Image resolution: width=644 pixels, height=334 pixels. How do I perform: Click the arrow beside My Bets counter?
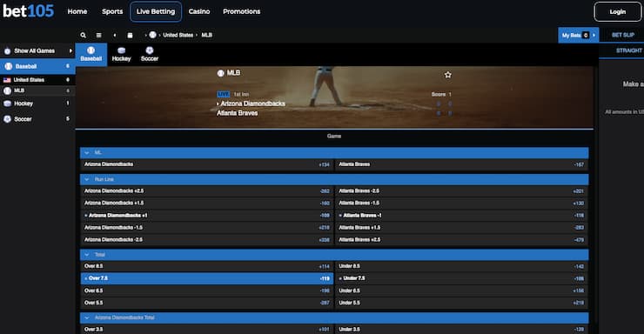coord(594,36)
